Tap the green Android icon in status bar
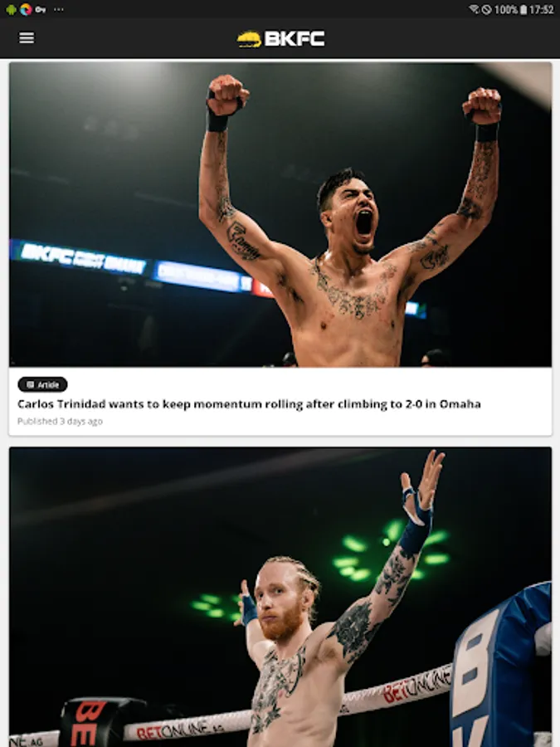560x747 pixels. pyautogui.click(x=11, y=9)
